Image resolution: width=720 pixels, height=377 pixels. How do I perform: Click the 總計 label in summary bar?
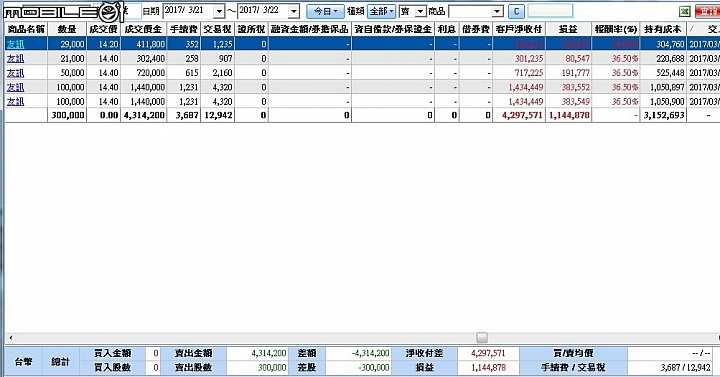[x=61, y=361]
